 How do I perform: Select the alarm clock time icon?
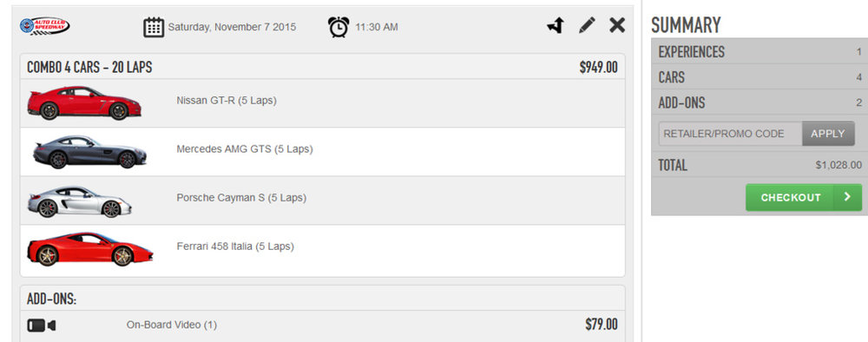click(339, 27)
